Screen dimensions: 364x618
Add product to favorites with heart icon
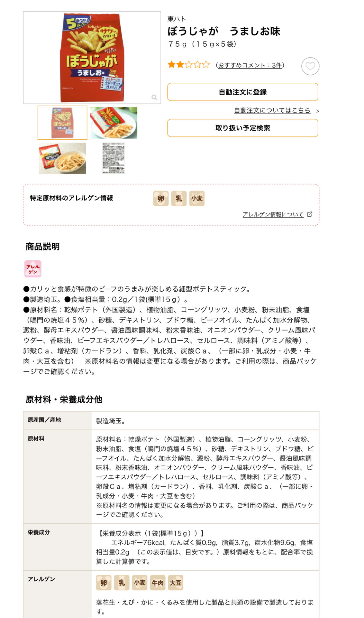(x=310, y=66)
